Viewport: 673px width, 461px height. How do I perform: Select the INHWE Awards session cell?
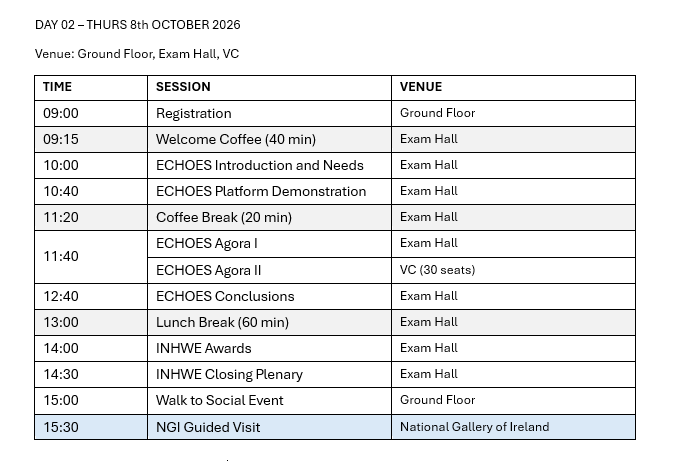pyautogui.click(x=204, y=349)
